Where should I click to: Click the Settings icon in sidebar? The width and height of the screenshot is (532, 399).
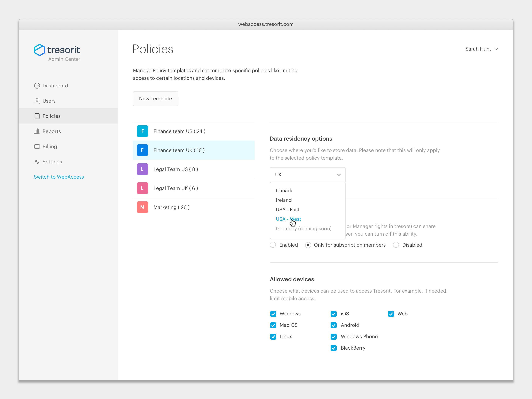tap(37, 161)
